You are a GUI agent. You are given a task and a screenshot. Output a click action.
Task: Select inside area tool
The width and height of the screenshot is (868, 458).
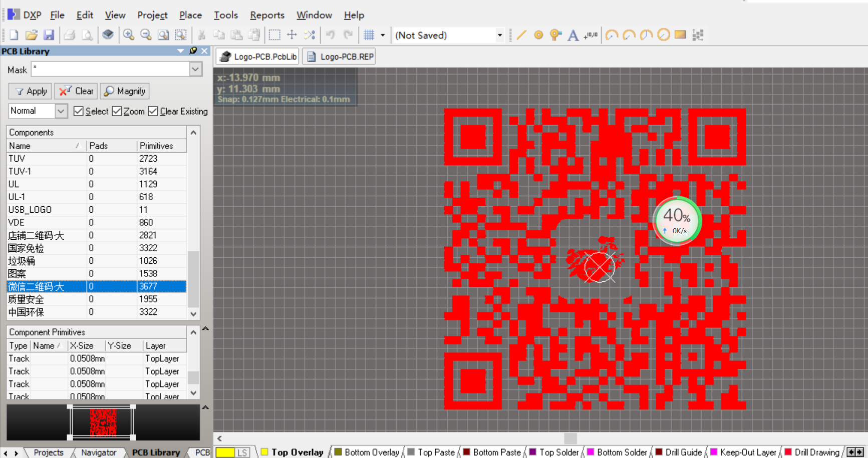pos(274,35)
